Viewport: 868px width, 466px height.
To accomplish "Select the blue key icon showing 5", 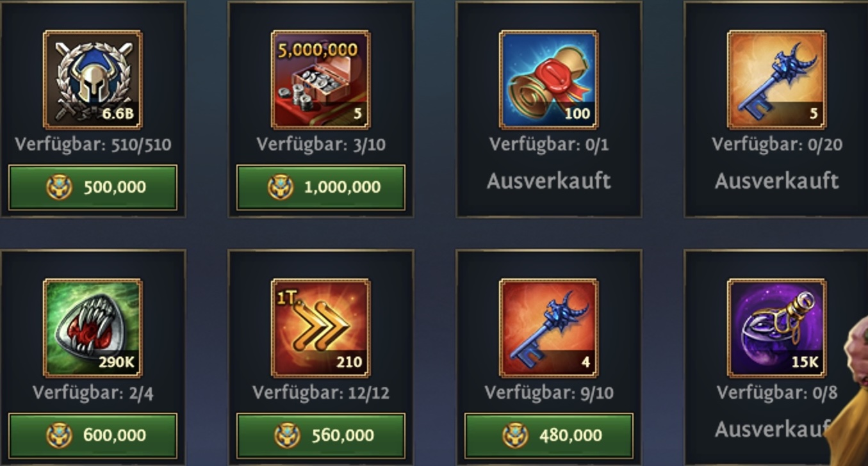I will (x=777, y=80).
